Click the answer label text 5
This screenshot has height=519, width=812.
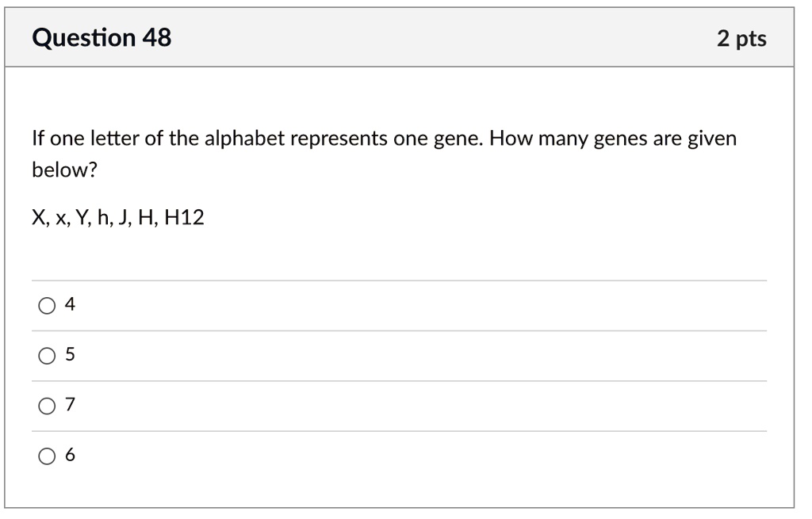click(x=70, y=354)
